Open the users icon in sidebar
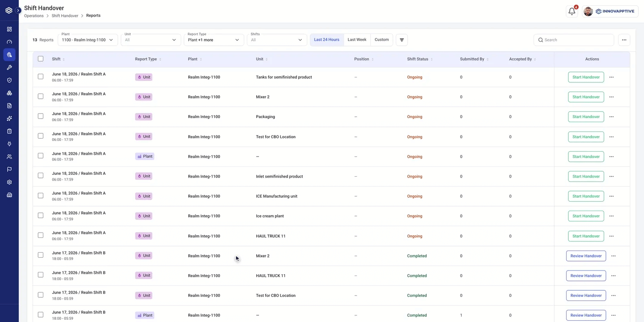 coord(9,157)
